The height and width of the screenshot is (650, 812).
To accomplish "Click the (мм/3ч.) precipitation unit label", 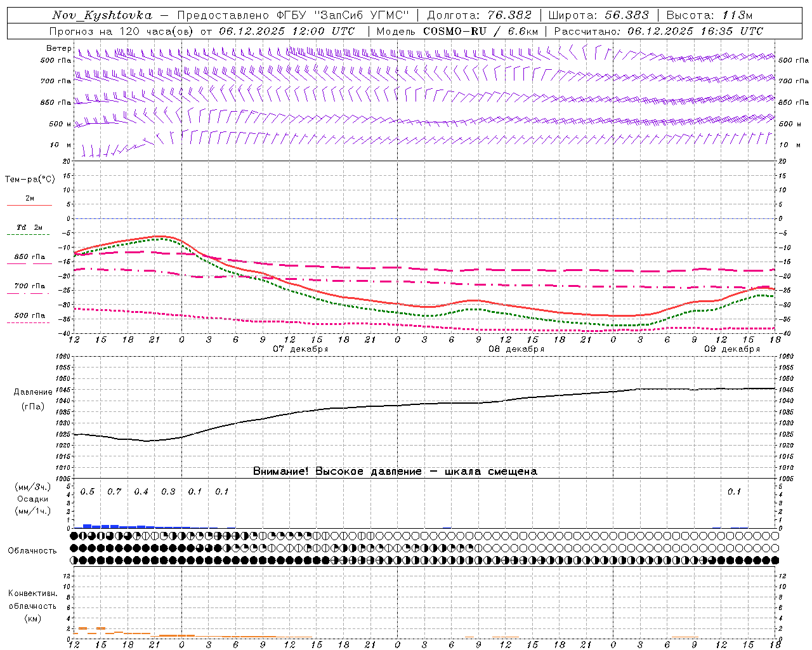I will [x=33, y=487].
